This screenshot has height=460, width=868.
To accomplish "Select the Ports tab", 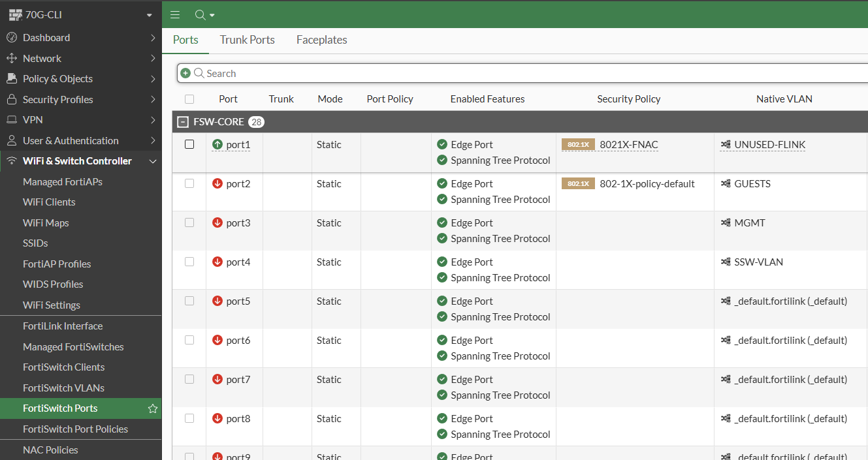I will pyautogui.click(x=185, y=40).
